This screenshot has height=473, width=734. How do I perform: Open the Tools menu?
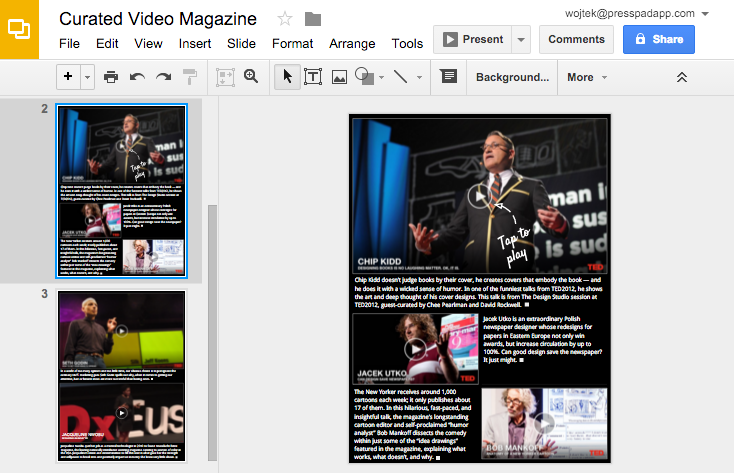407,44
